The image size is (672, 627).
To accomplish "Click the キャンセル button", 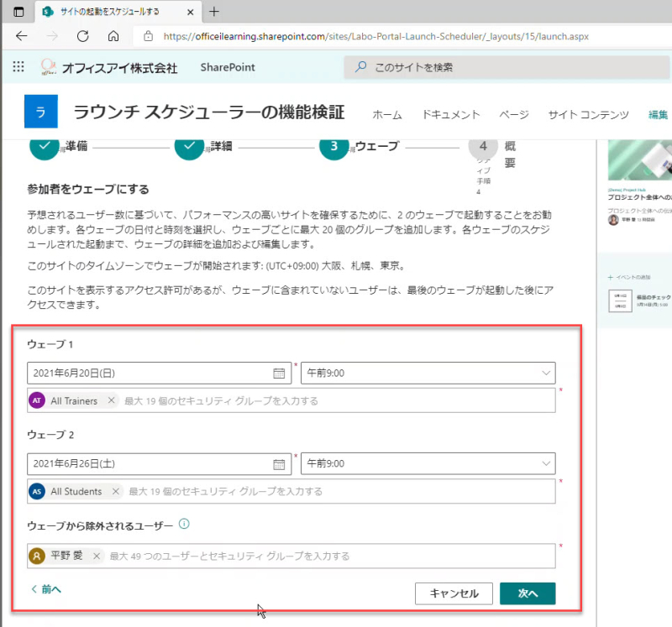I will (x=454, y=593).
